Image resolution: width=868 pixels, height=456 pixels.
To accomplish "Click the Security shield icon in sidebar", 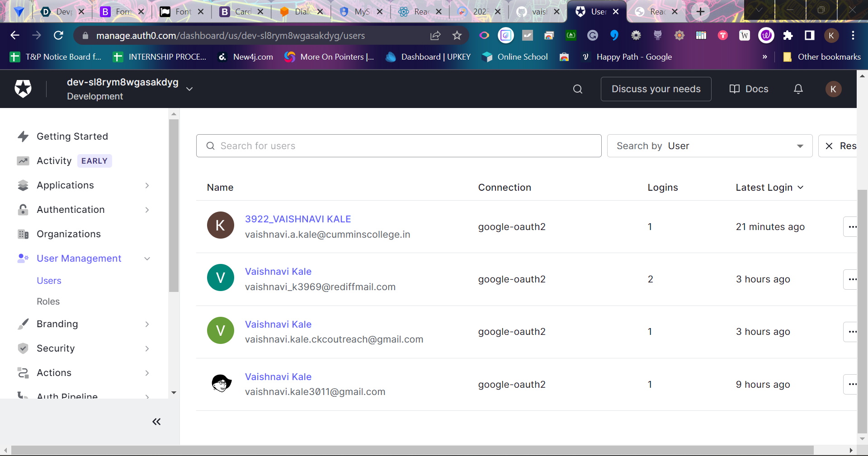I will point(23,348).
